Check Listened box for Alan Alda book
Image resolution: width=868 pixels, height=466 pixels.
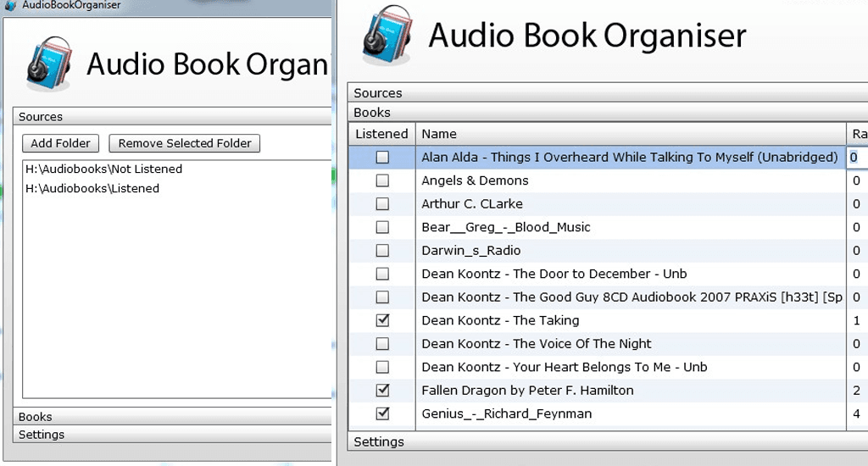[382, 158]
